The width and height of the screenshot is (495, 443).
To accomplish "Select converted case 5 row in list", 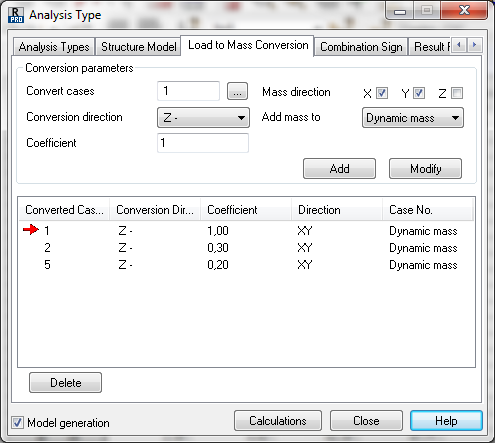I will click(246, 265).
